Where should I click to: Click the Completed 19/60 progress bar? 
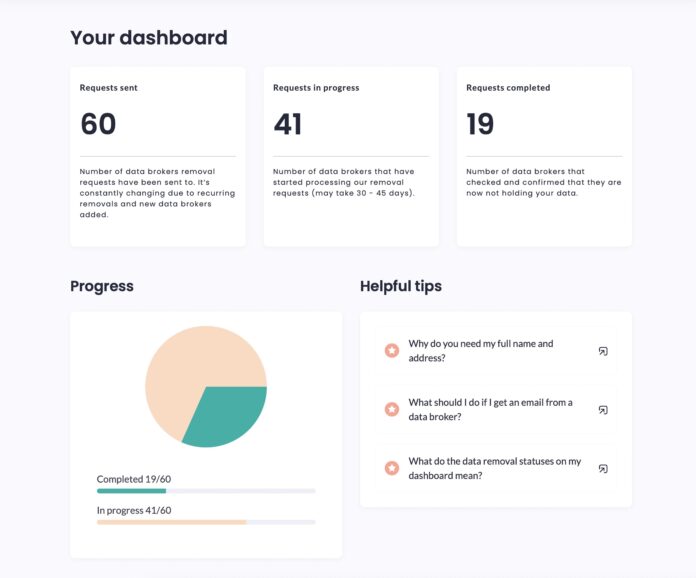206,491
